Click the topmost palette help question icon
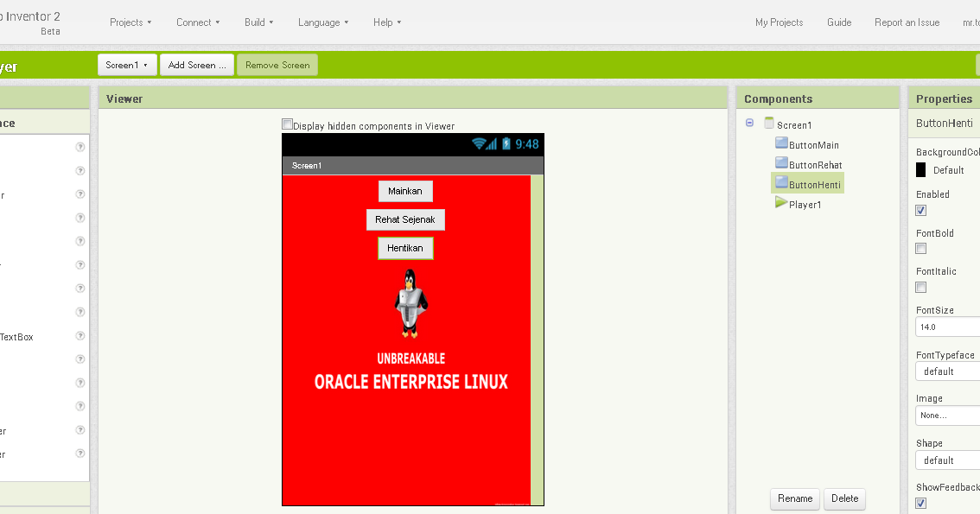This screenshot has width=980, height=514. (x=80, y=147)
